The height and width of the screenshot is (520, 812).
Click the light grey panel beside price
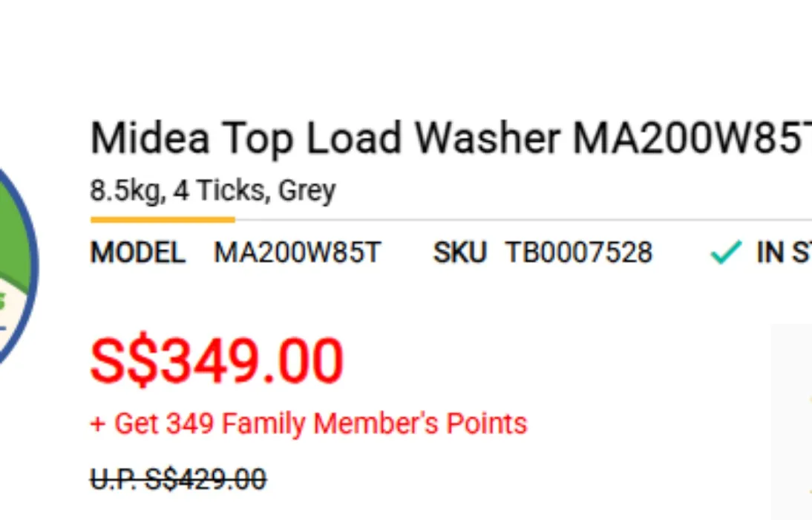pyautogui.click(x=791, y=421)
